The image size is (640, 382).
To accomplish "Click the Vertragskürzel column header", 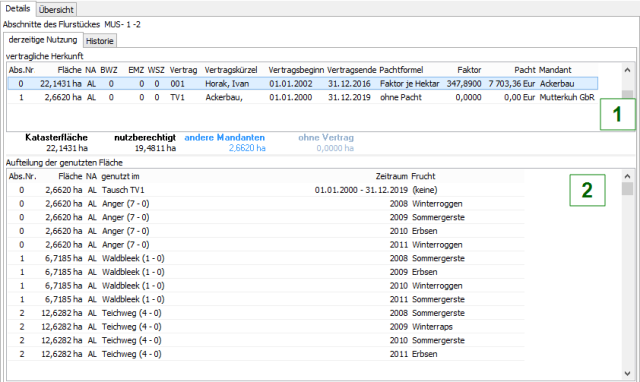I will (x=231, y=70).
